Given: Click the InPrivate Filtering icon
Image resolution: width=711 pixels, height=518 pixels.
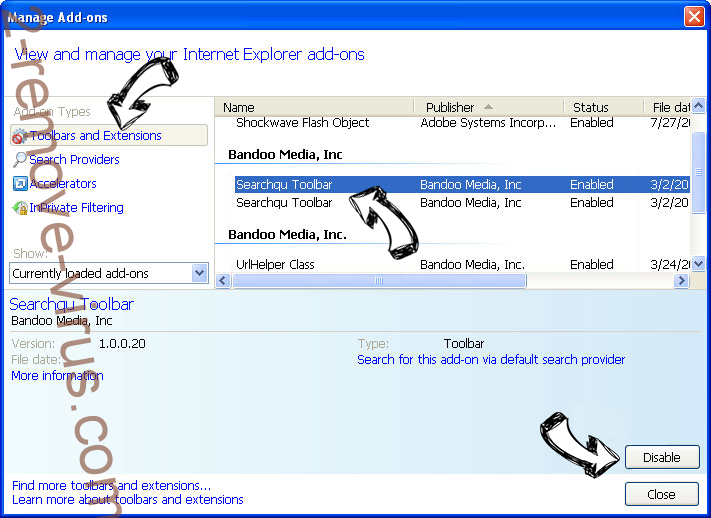Looking at the screenshot, I should (19, 207).
